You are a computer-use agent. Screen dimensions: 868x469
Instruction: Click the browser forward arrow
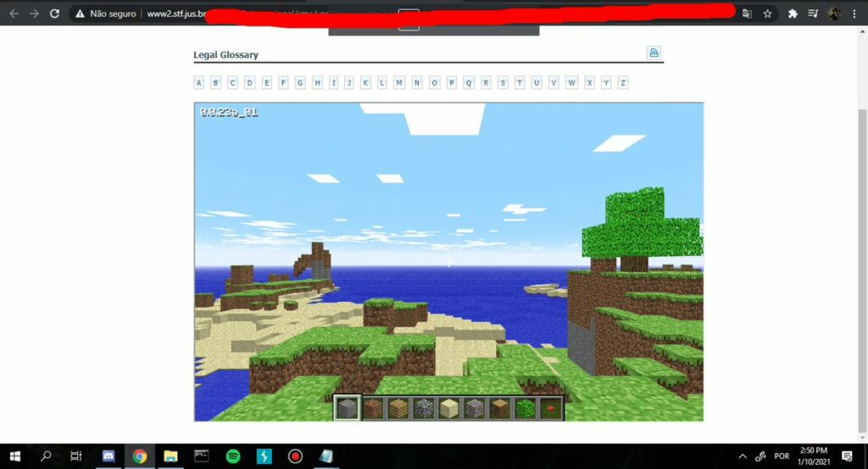click(34, 14)
